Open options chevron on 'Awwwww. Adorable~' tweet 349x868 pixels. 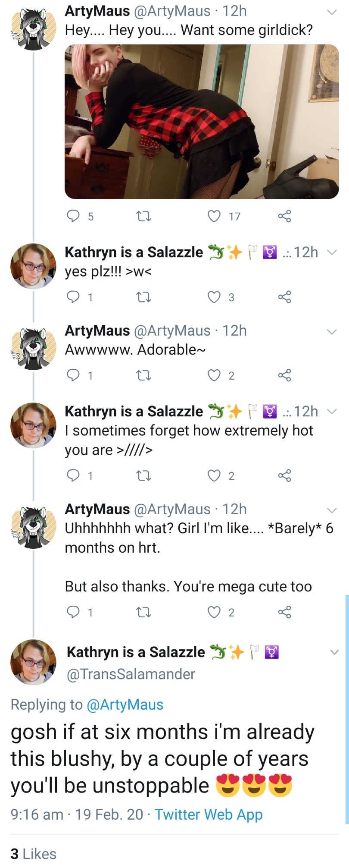pyautogui.click(x=331, y=332)
